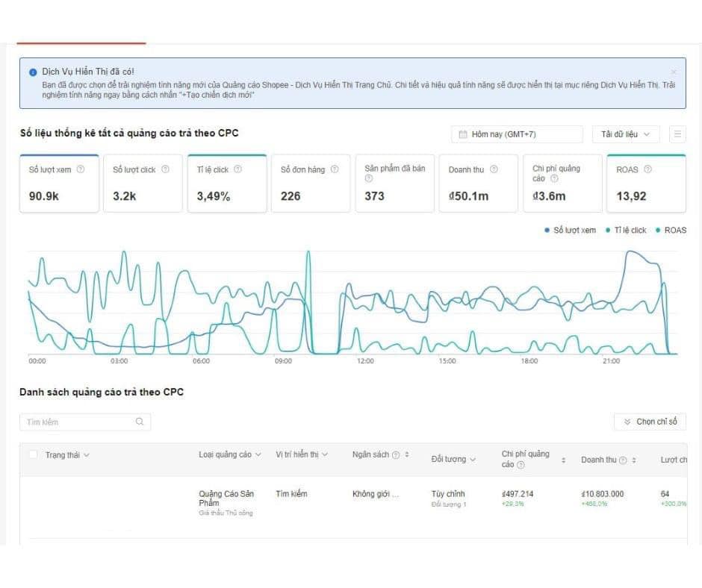Click help icon beside ROAS metric

click(x=647, y=169)
